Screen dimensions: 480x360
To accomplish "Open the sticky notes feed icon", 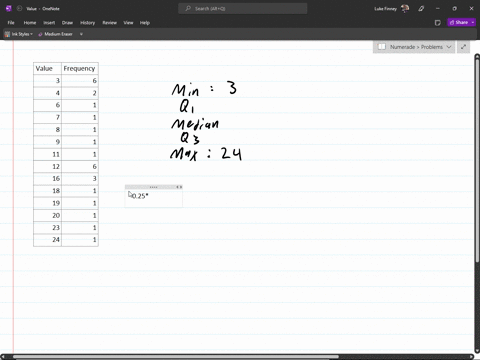I will tap(438, 23).
